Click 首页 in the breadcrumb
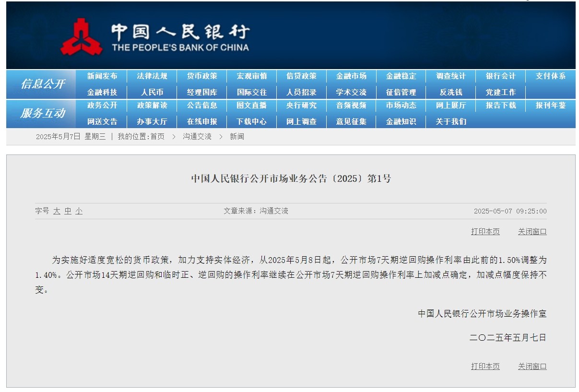The height and width of the screenshot is (392, 579). 157,137
